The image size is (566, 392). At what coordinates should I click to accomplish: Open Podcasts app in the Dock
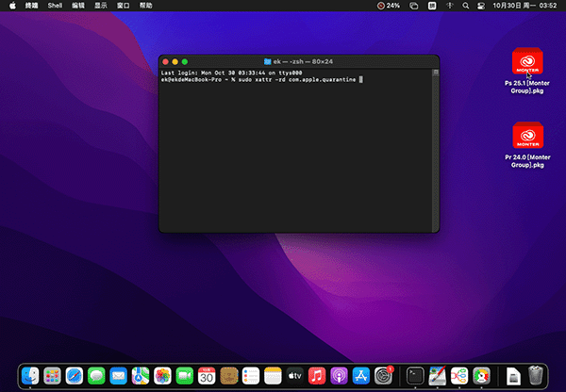[339, 376]
